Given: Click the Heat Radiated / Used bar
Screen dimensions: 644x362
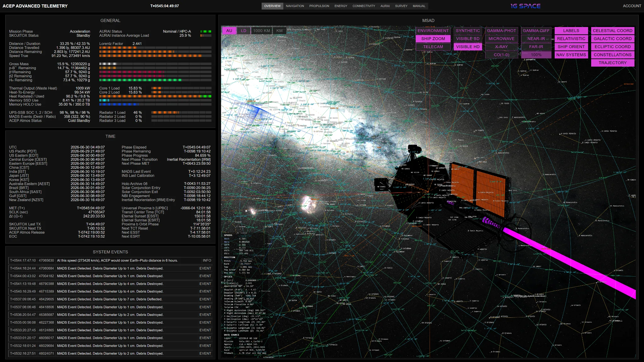Looking at the screenshot, I should 155,96.
